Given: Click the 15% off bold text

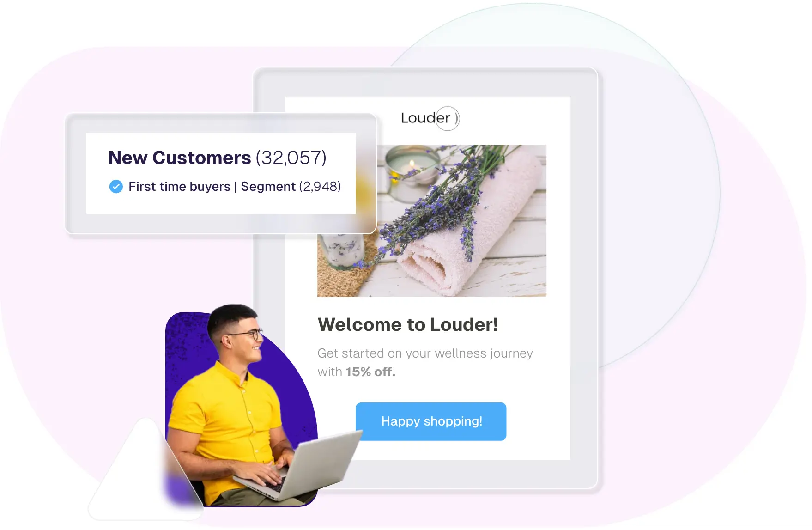Looking at the screenshot, I should pyautogui.click(x=370, y=372).
